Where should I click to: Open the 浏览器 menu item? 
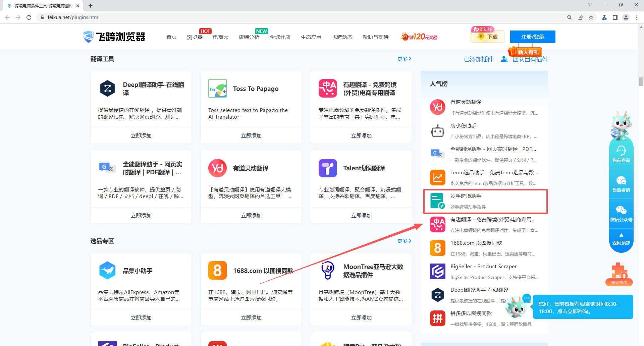coord(195,37)
